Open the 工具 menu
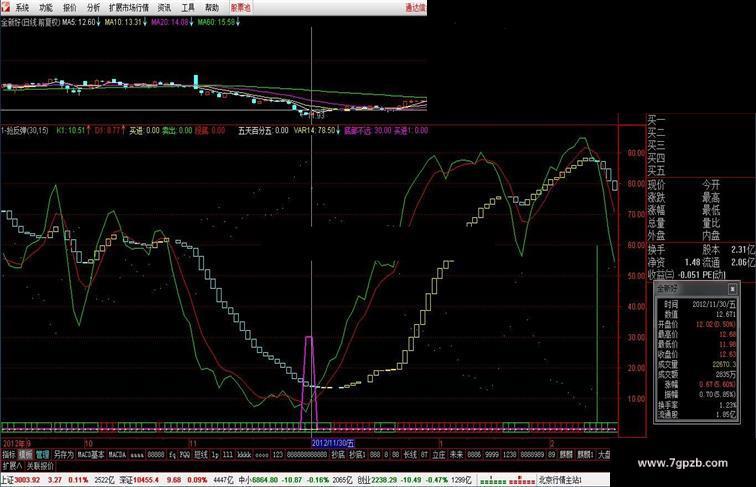The image size is (756, 487). point(188,7)
